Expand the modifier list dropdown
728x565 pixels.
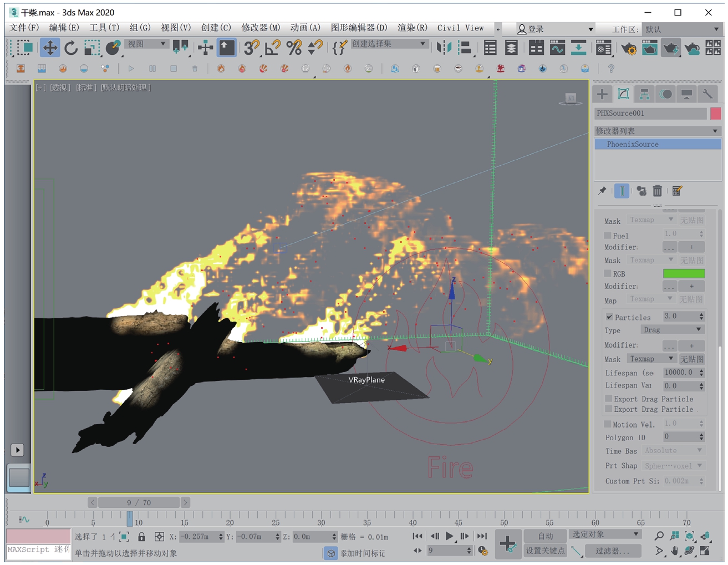tap(657, 131)
